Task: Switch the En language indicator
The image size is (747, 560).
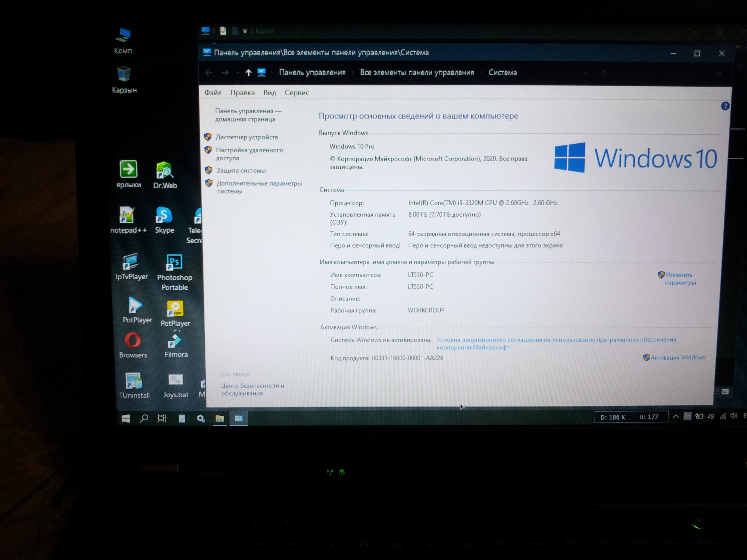Action: click(x=687, y=416)
